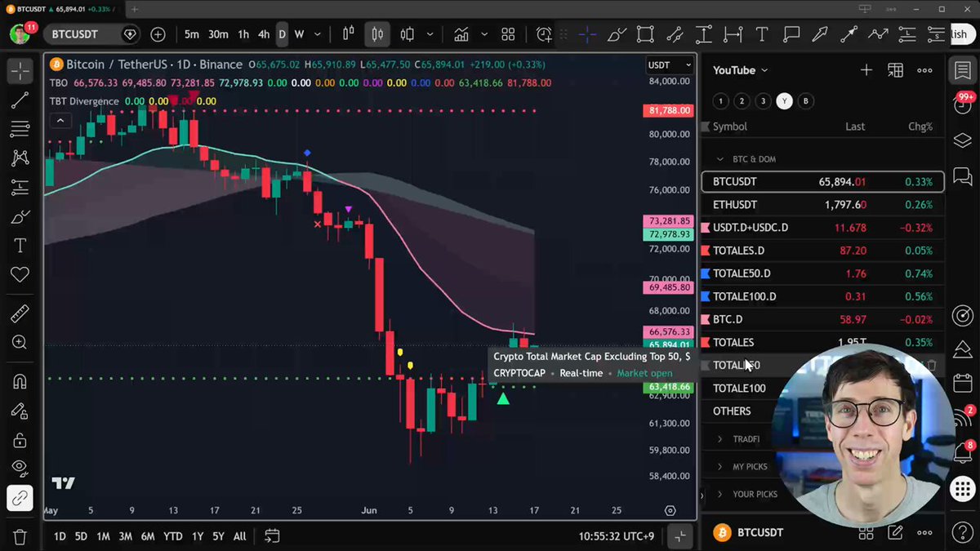
Task: Open the chart style dropdown arrow
Action: 428,34
